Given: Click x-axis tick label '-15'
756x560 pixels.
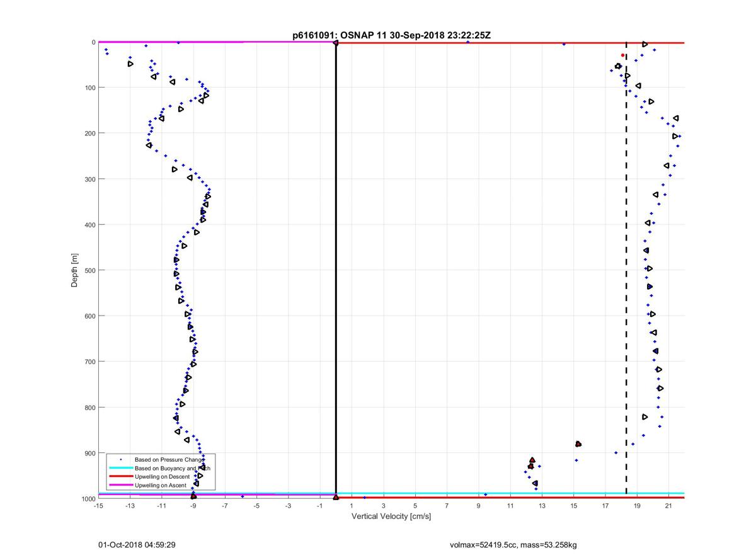Looking at the screenshot, I should 98,506.
